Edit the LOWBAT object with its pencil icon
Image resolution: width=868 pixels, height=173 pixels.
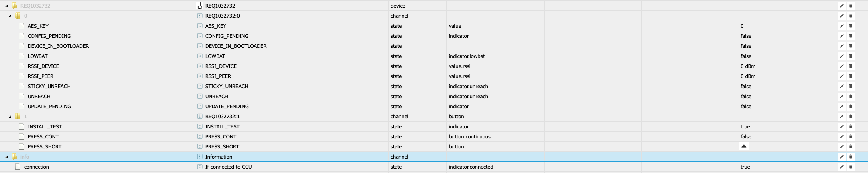[841, 56]
